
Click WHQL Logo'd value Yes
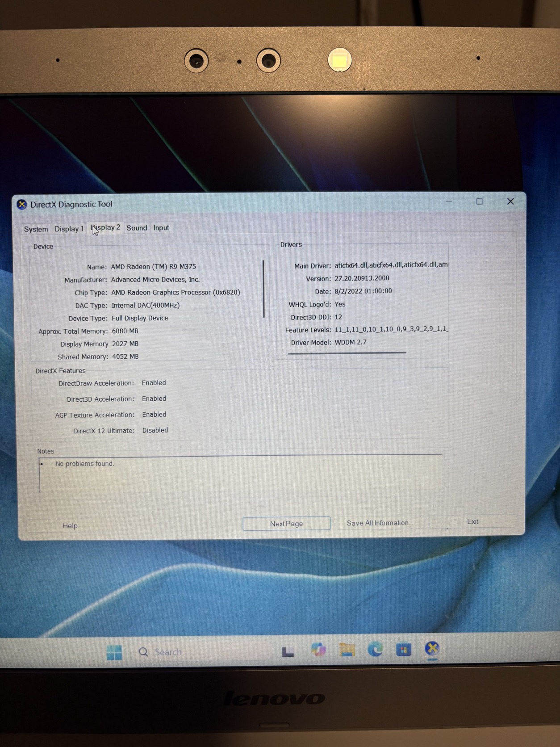340,304
